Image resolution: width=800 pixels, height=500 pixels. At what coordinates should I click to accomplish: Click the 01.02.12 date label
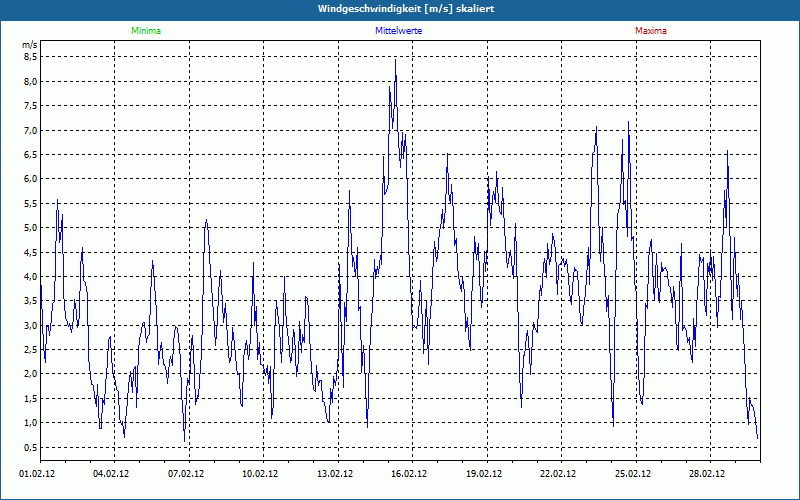(37, 473)
